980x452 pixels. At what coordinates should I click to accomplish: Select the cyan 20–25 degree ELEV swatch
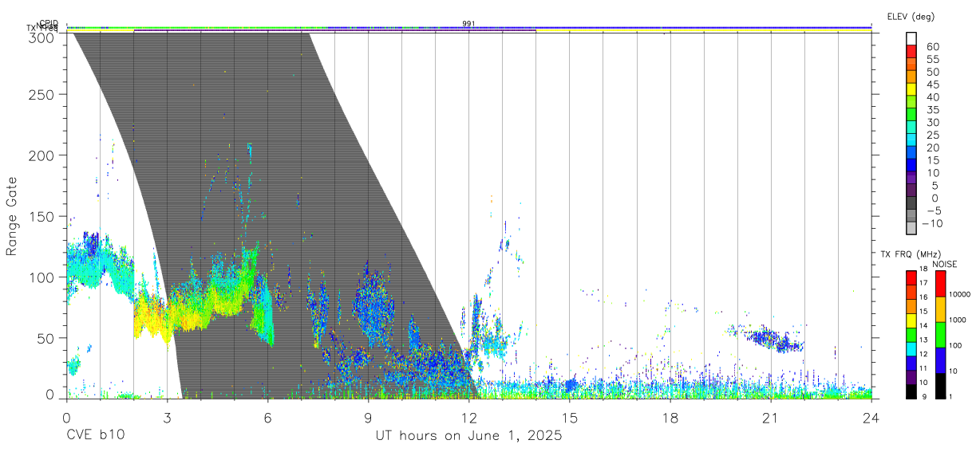(911, 141)
